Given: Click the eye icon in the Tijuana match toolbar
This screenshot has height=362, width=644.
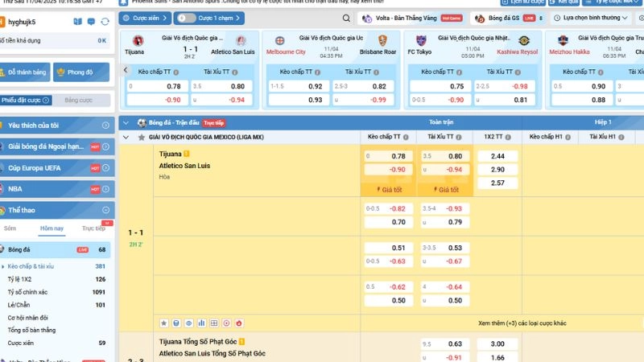Looking at the screenshot, I should [x=189, y=323].
